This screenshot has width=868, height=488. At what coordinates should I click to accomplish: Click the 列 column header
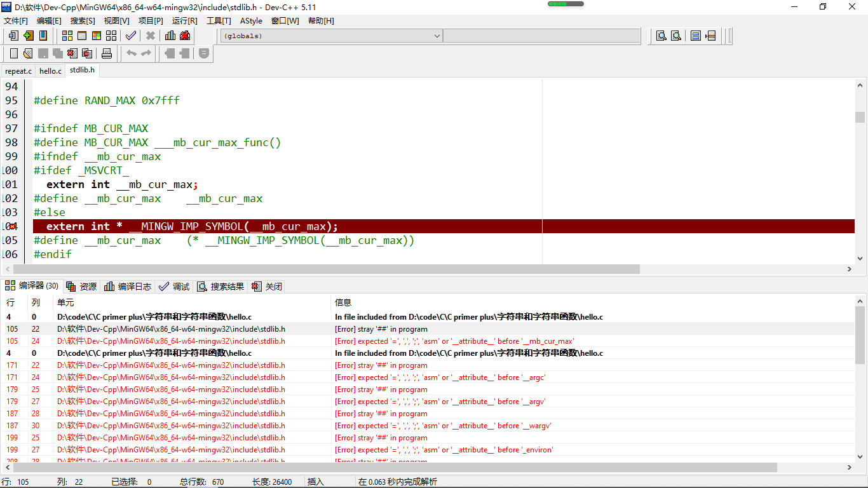point(40,302)
